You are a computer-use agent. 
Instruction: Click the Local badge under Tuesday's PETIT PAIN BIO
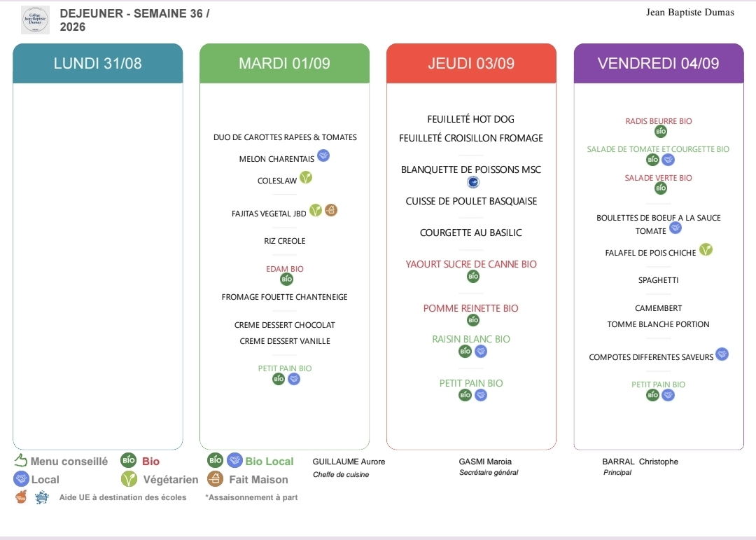click(294, 379)
